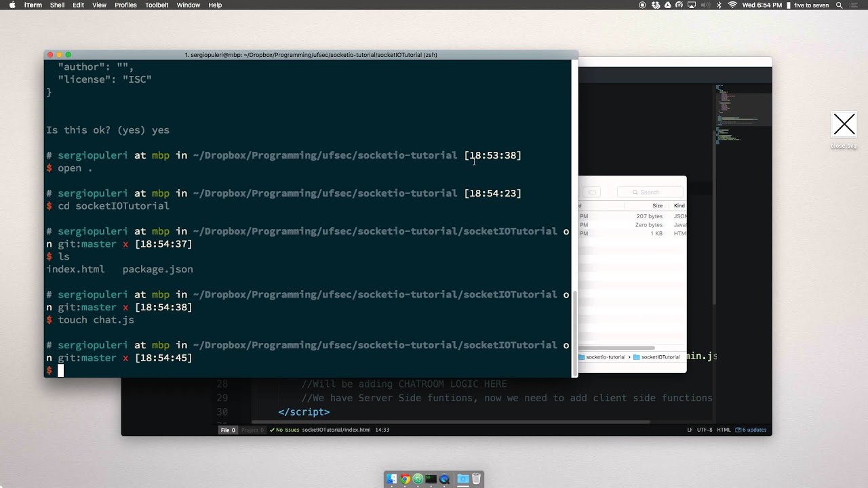Open the Shell menu

tap(57, 5)
